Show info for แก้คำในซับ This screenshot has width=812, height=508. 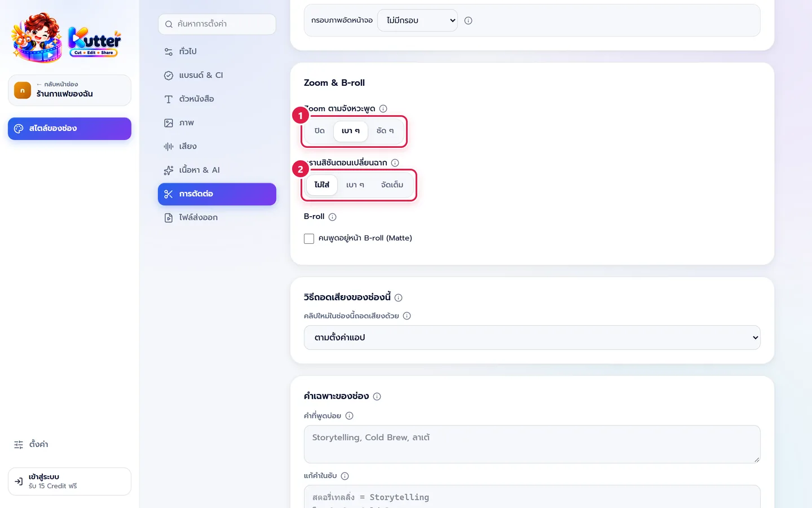point(345,476)
